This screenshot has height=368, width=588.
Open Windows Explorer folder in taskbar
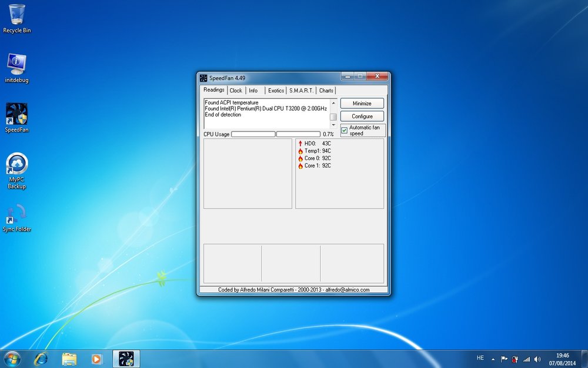tap(69, 359)
